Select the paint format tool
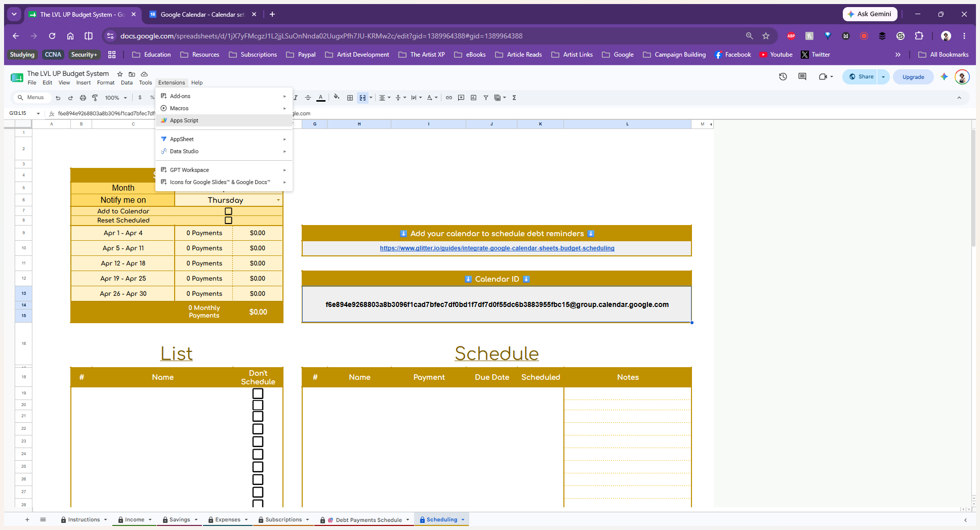The height and width of the screenshot is (530, 980). [95, 98]
